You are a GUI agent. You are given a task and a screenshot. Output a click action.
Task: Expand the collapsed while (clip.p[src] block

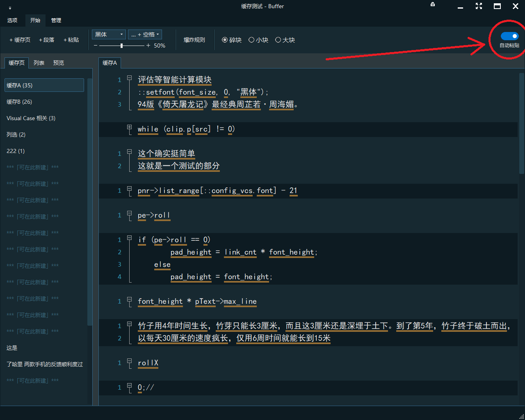pos(129,128)
